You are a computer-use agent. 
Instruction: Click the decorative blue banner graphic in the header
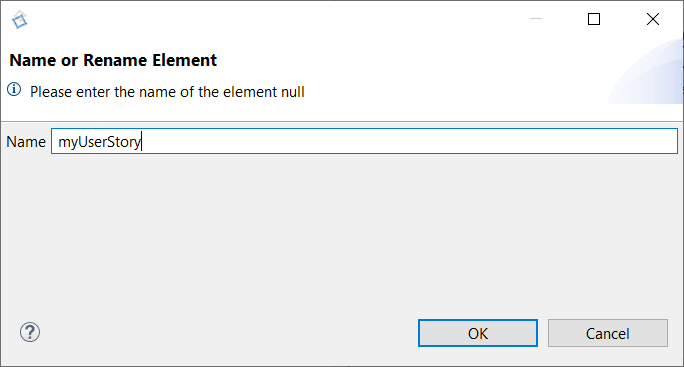coord(646,72)
